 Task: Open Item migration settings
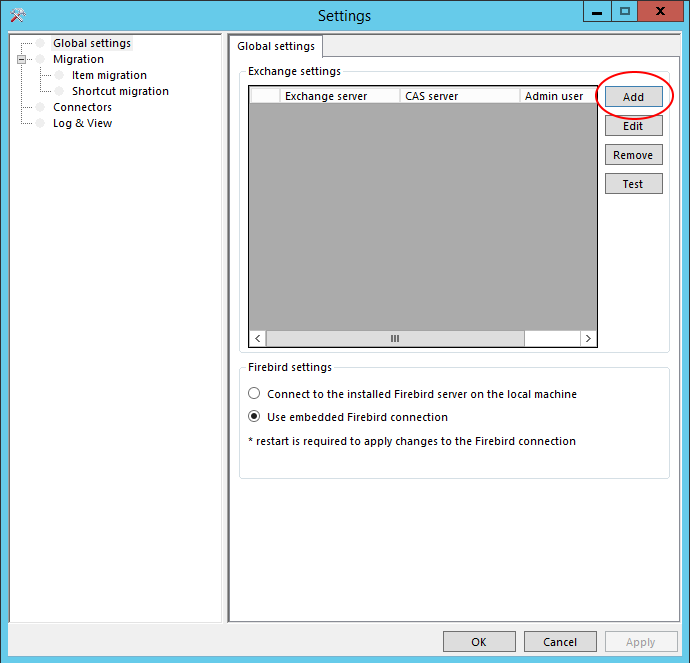pyautogui.click(x=109, y=75)
